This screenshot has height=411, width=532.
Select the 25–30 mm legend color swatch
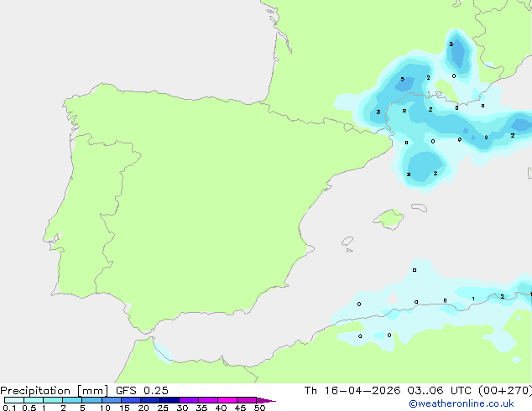point(170,400)
